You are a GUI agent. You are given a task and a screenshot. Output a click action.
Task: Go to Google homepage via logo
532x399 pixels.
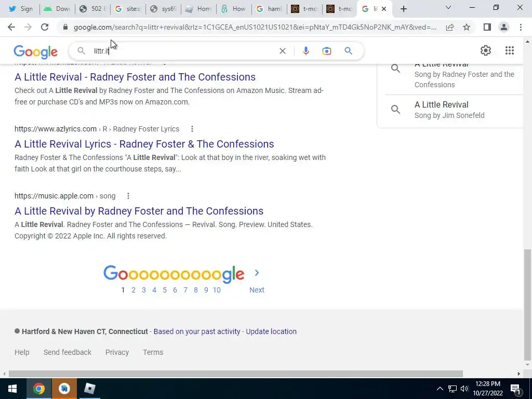point(36,51)
